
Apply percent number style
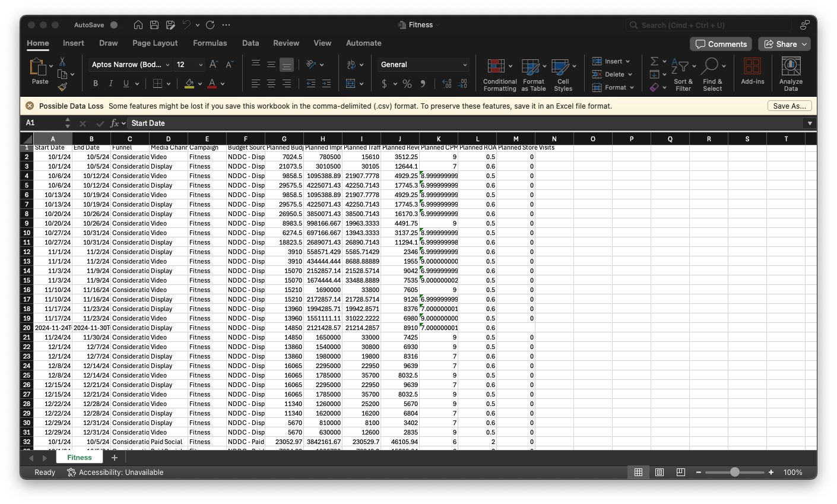tap(407, 84)
